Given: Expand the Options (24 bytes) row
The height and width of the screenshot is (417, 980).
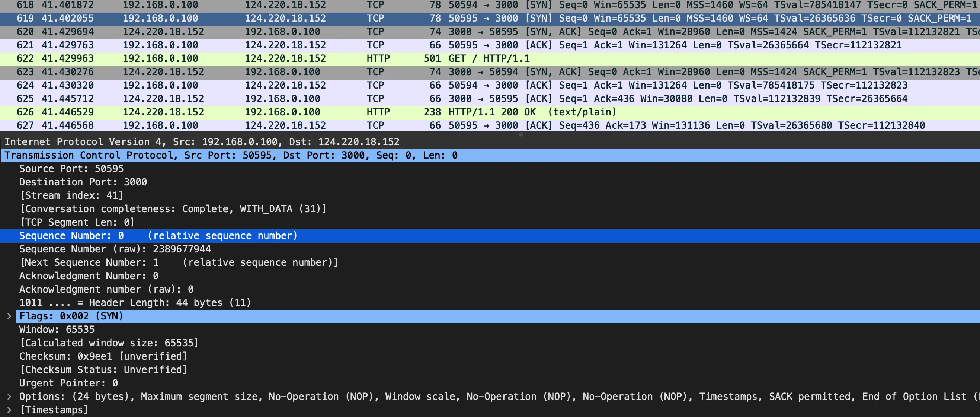Looking at the screenshot, I should tap(9, 397).
